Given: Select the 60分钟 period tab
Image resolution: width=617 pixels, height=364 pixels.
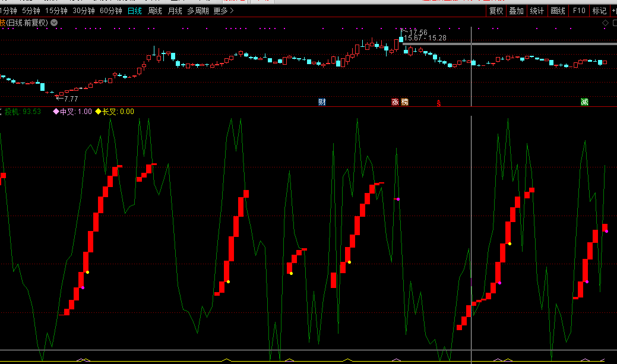Looking at the screenshot, I should pos(111,11).
